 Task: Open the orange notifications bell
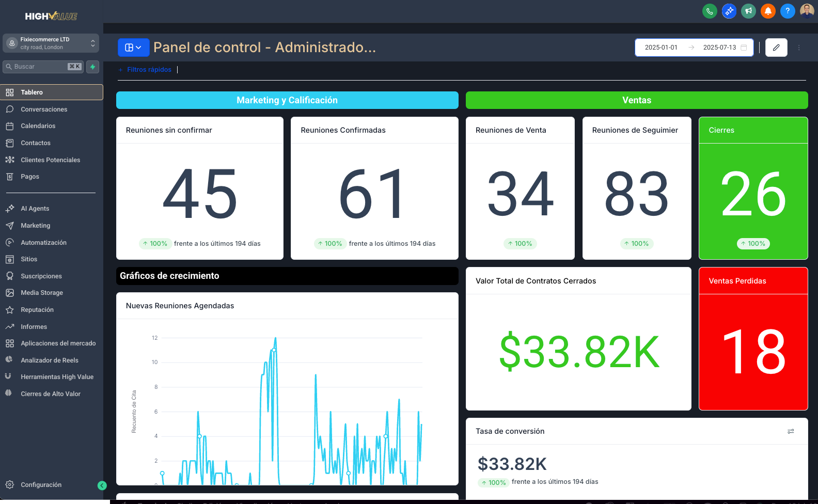768,11
